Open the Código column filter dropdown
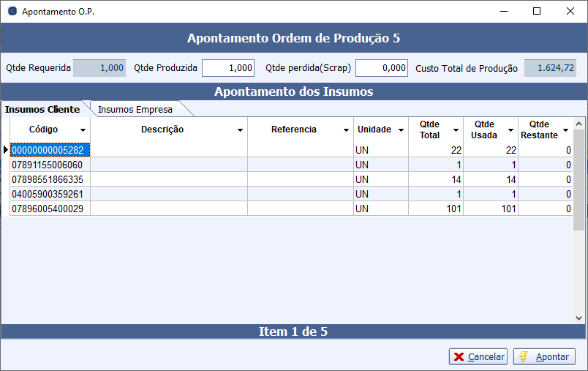This screenshot has width=588, height=371. (x=83, y=130)
